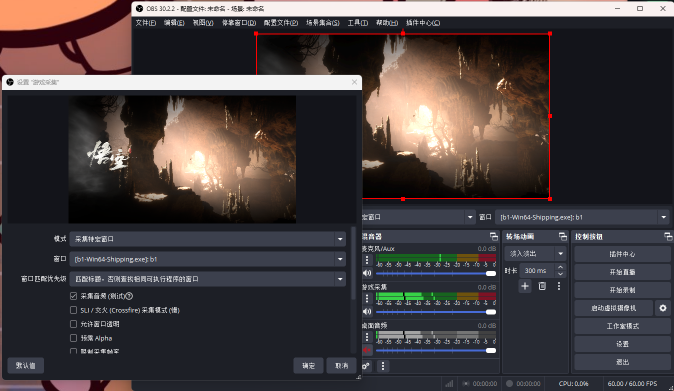Increase the 时长 duration with up arrow
Image resolution: width=674 pixels, height=391 pixels.
[560, 267]
